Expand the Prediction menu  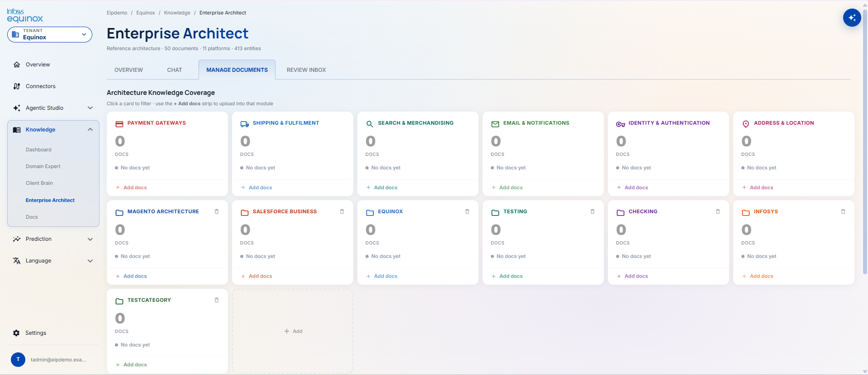pyautogui.click(x=90, y=239)
